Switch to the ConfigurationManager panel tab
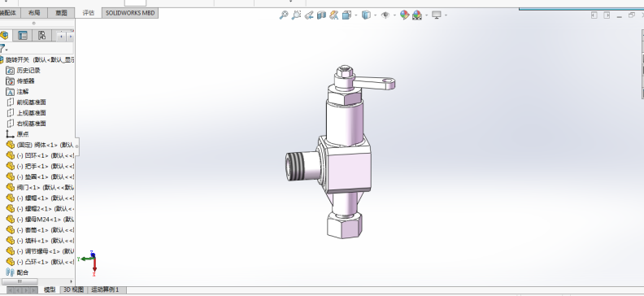644x296 pixels. (42, 36)
